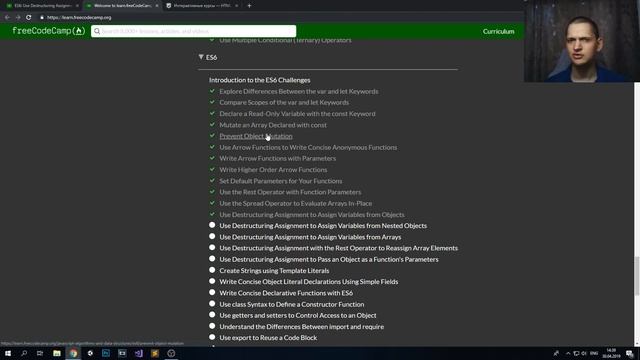This screenshot has width=640, height=360.
Task: Open Write Concise Object Literal Declarations
Action: 309,282
